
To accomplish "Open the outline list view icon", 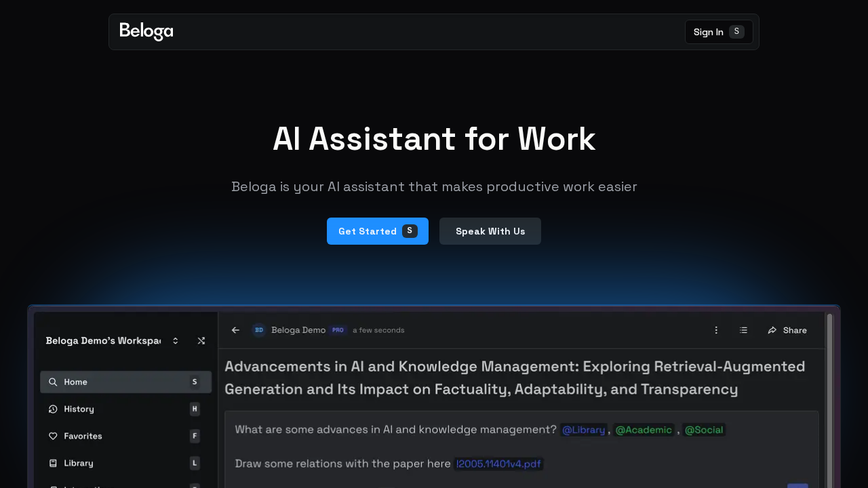I will [743, 329].
